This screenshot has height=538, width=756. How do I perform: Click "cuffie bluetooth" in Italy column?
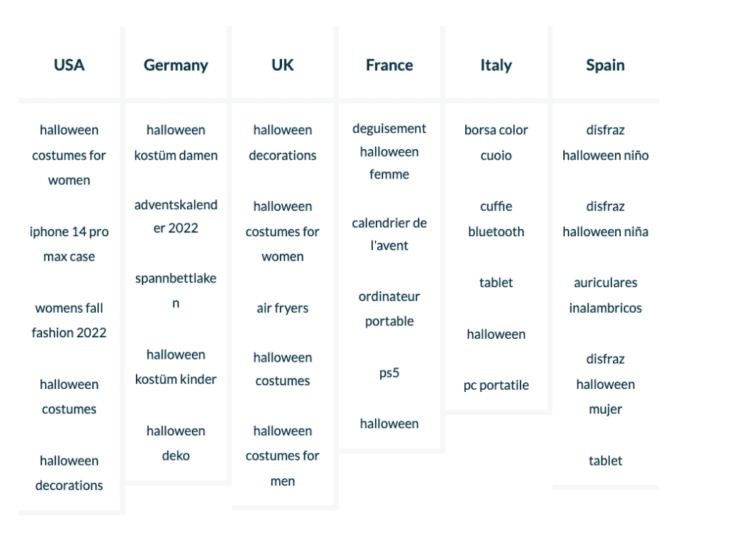[x=496, y=218]
